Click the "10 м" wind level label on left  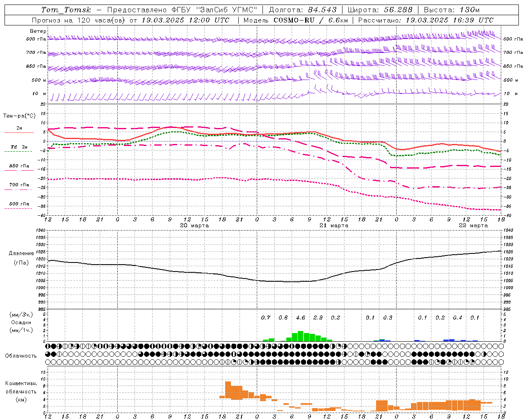[x=39, y=94]
